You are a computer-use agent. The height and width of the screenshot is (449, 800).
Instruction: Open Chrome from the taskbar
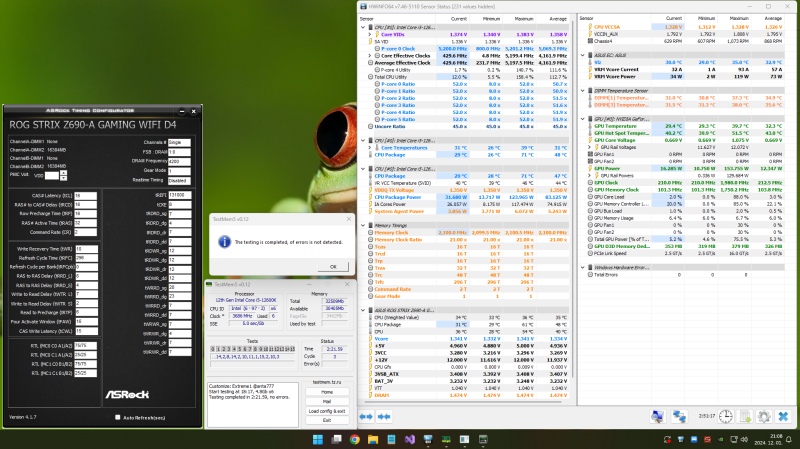pyautogui.click(x=355, y=439)
